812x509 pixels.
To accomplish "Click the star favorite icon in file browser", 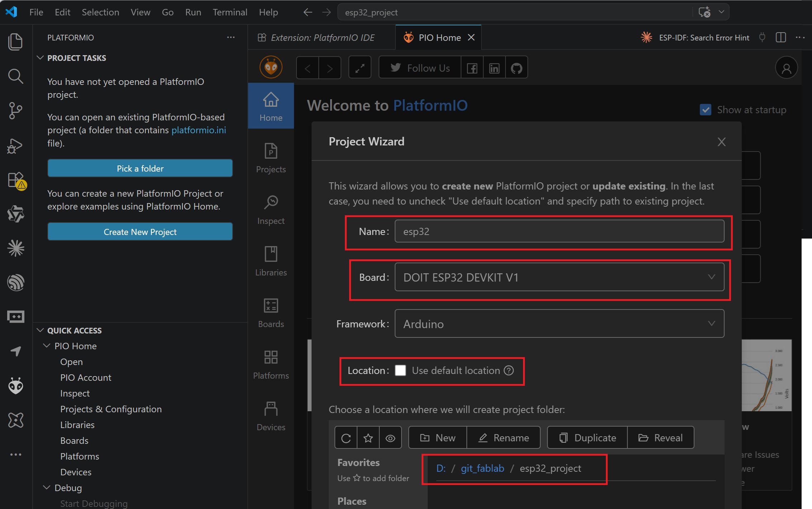I will click(x=368, y=438).
